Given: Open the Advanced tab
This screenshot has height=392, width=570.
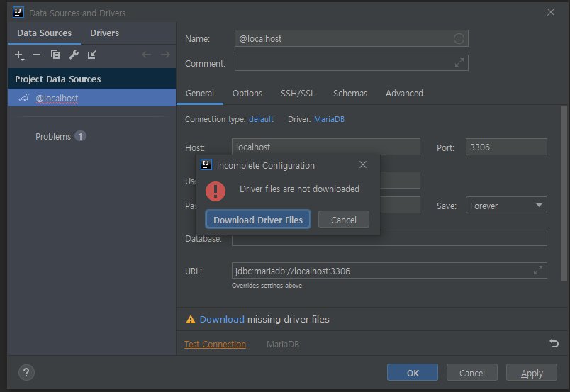Looking at the screenshot, I should pos(404,94).
